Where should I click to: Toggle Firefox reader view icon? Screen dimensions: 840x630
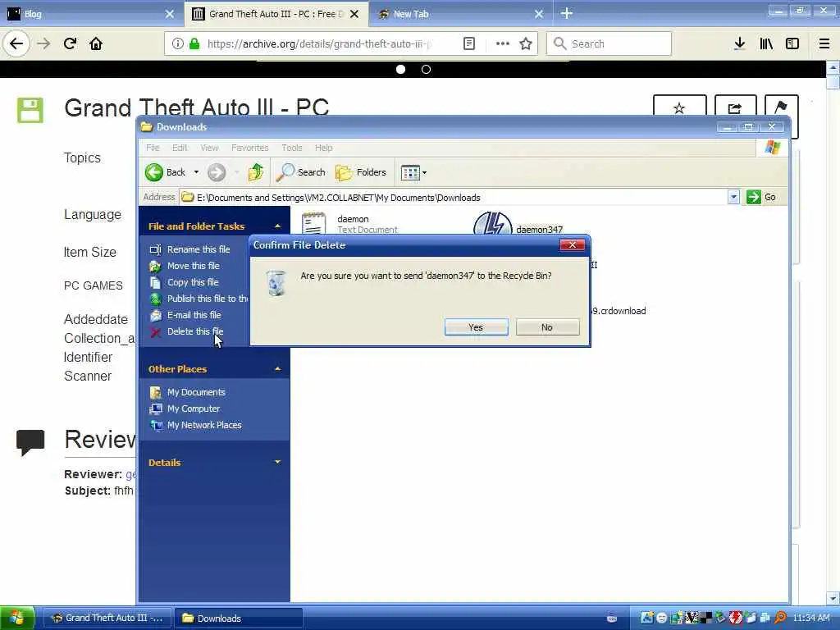468,43
